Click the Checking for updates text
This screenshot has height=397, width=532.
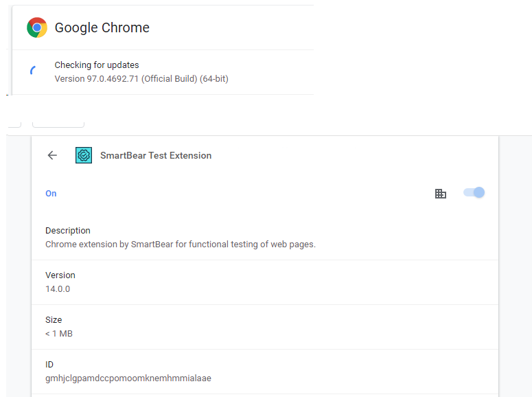pos(97,65)
